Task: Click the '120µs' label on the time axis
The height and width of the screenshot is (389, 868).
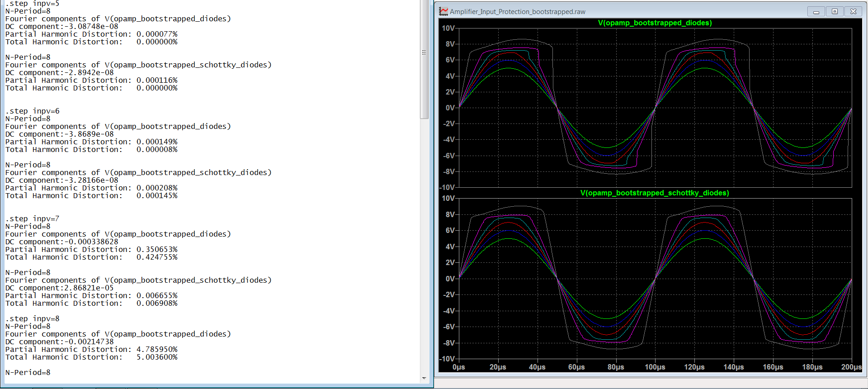Action: (x=694, y=367)
